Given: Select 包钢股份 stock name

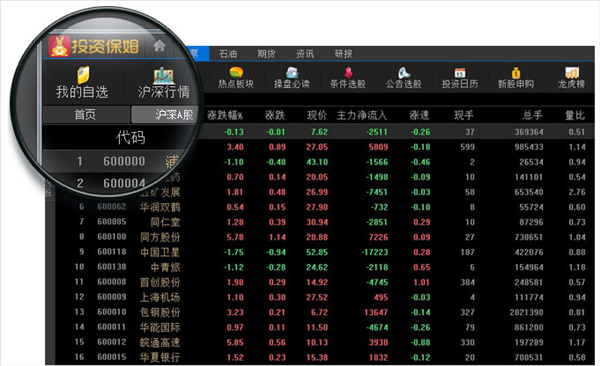Looking at the screenshot, I should coord(160,312).
